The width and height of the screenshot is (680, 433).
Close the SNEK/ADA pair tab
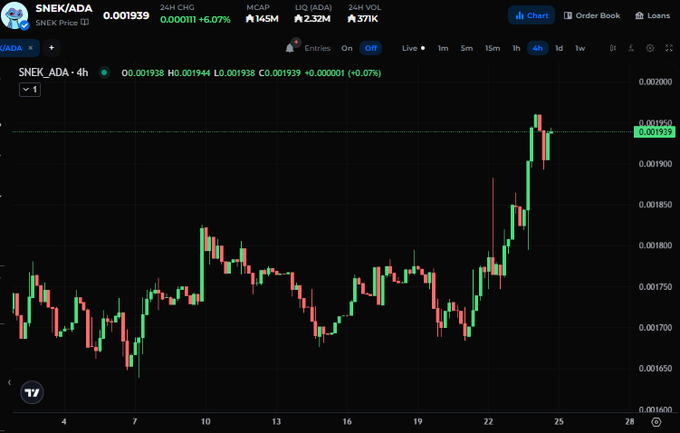pyautogui.click(x=30, y=48)
